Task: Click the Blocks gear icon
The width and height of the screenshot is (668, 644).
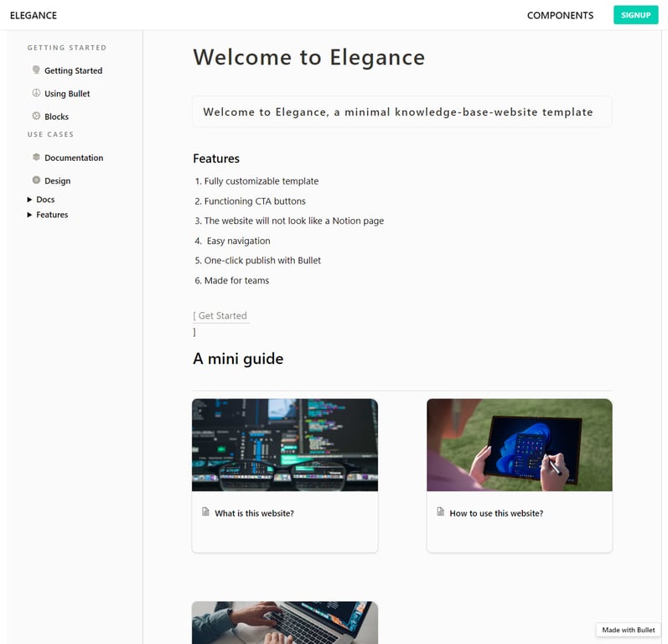Action: (36, 116)
